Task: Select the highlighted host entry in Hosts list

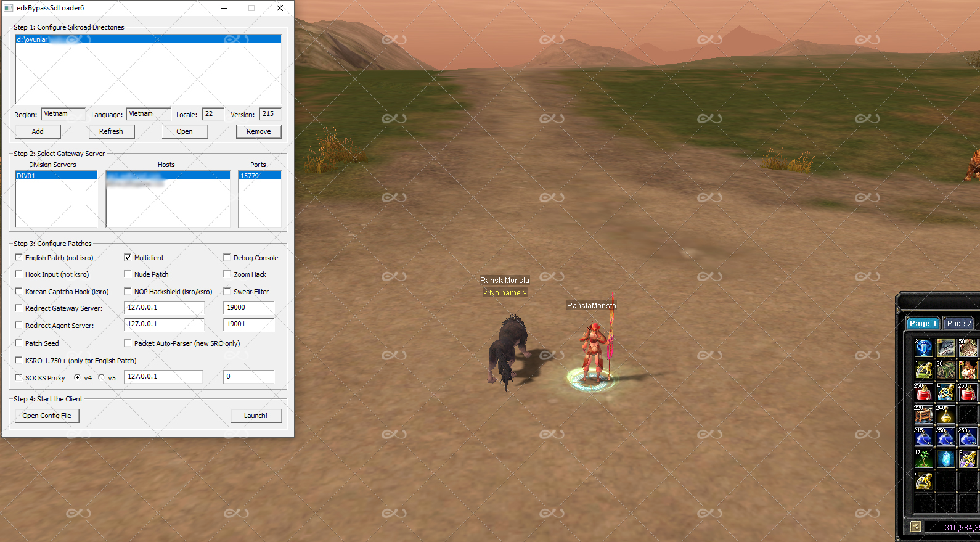Action: (x=168, y=176)
